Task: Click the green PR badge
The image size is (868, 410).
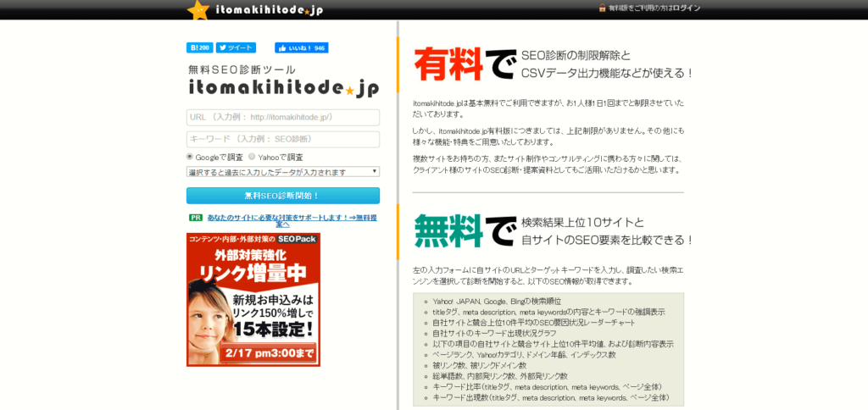Action: 196,218
